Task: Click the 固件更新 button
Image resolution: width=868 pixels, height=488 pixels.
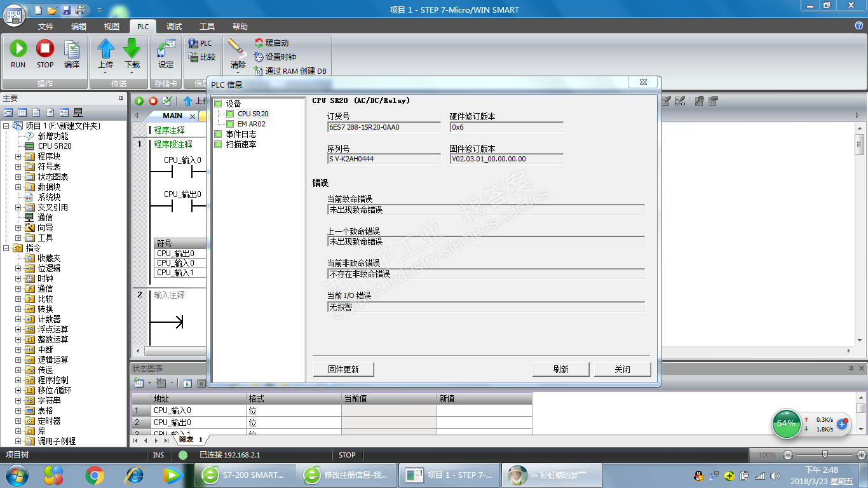Action: coord(343,369)
